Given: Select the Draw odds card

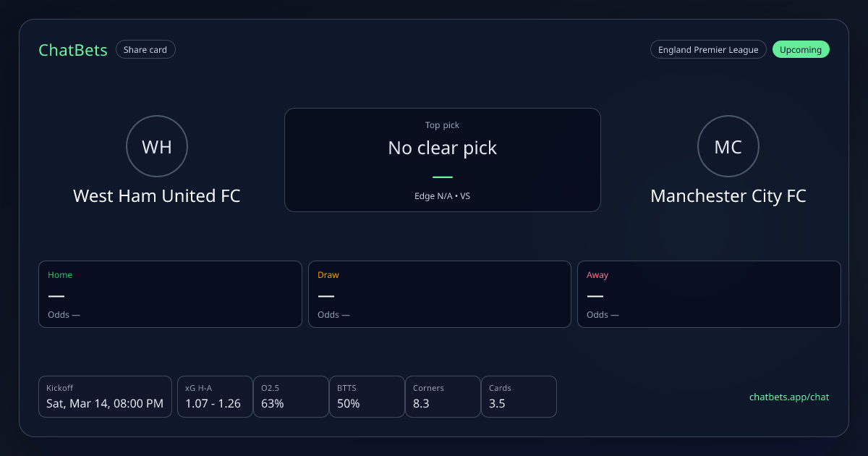Looking at the screenshot, I should [x=440, y=294].
